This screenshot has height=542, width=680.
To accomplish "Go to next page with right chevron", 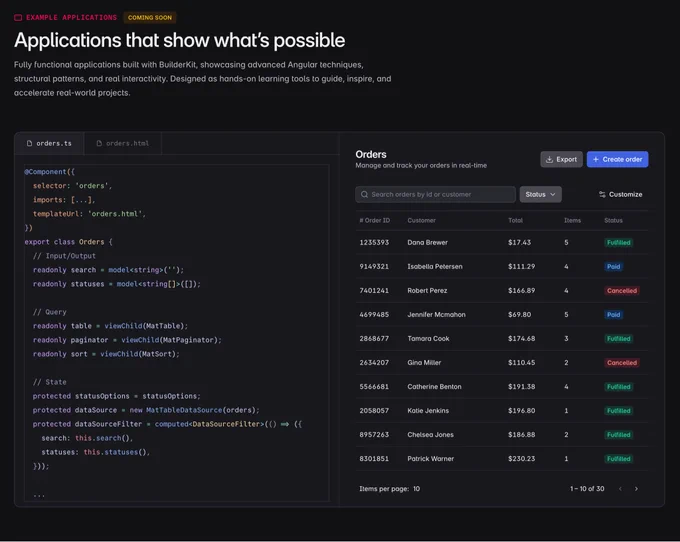I will click(x=636, y=489).
